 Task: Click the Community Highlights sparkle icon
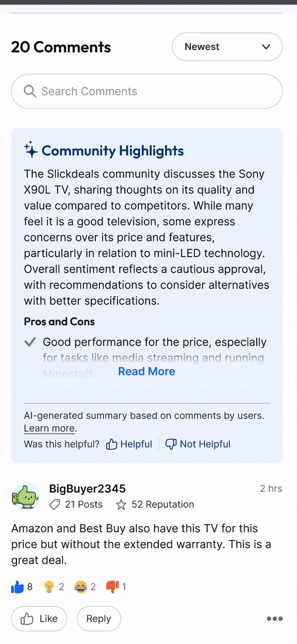pyautogui.click(x=31, y=149)
